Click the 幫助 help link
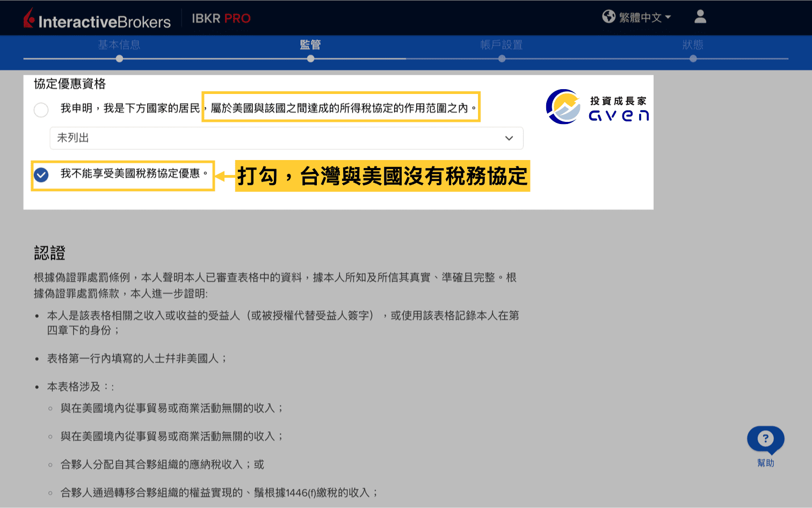This screenshot has height=508, width=812. tap(765, 463)
